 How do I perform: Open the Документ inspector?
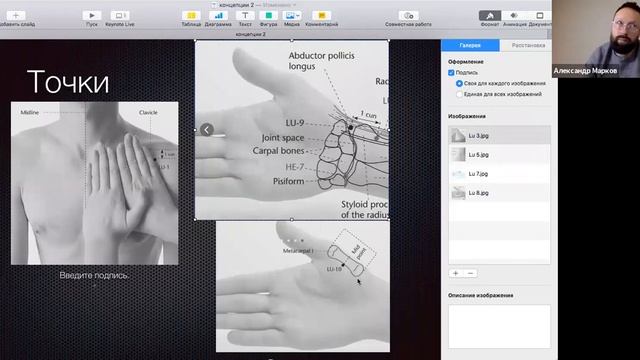click(x=540, y=16)
